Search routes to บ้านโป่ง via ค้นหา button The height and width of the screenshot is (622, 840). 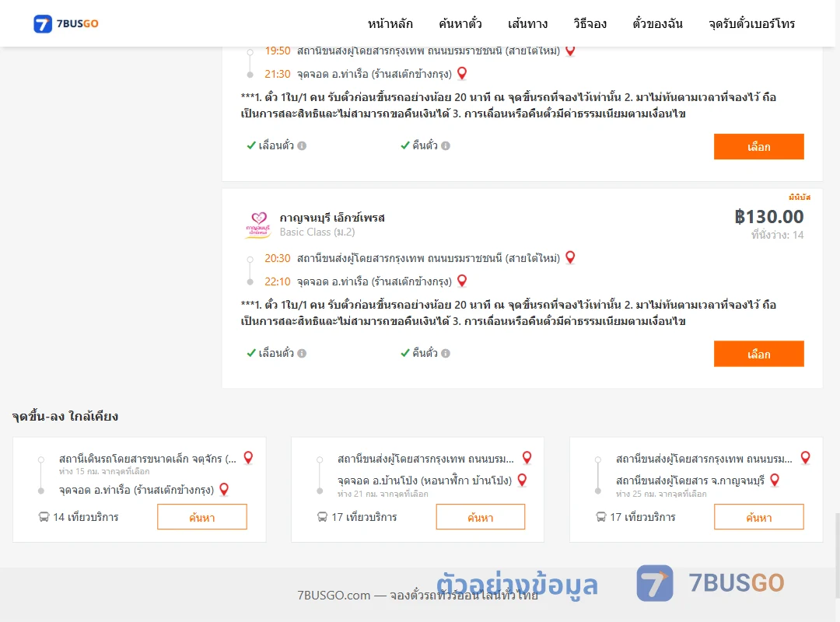[481, 517]
